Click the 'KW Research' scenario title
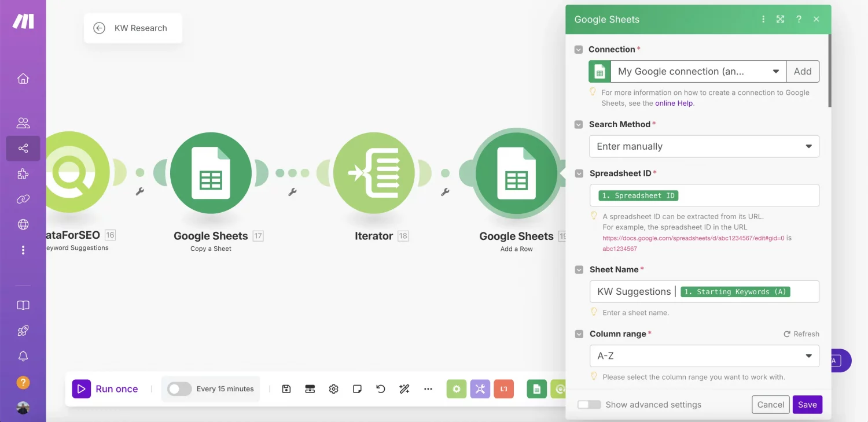 tap(141, 28)
